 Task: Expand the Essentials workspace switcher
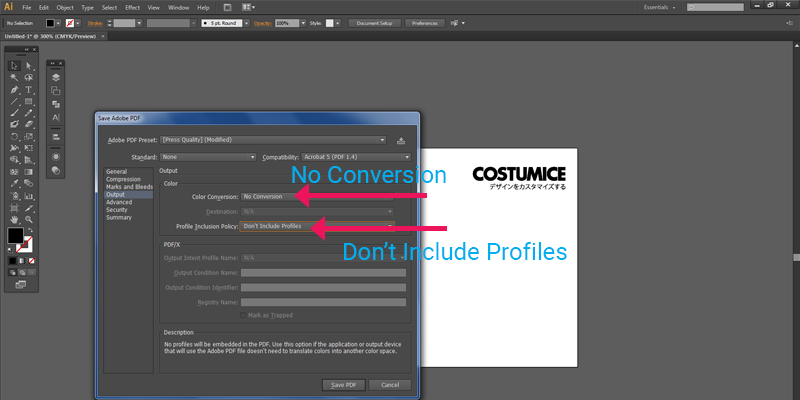[x=659, y=7]
